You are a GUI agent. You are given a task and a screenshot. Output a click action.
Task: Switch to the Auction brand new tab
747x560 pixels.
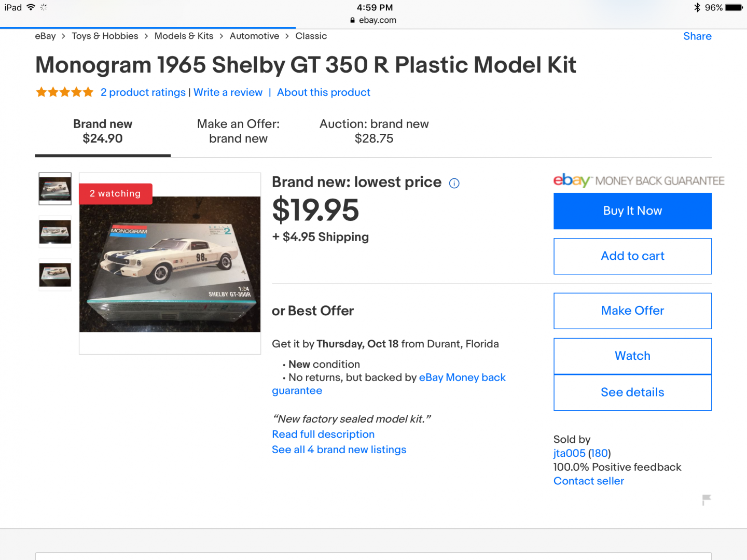click(x=374, y=131)
